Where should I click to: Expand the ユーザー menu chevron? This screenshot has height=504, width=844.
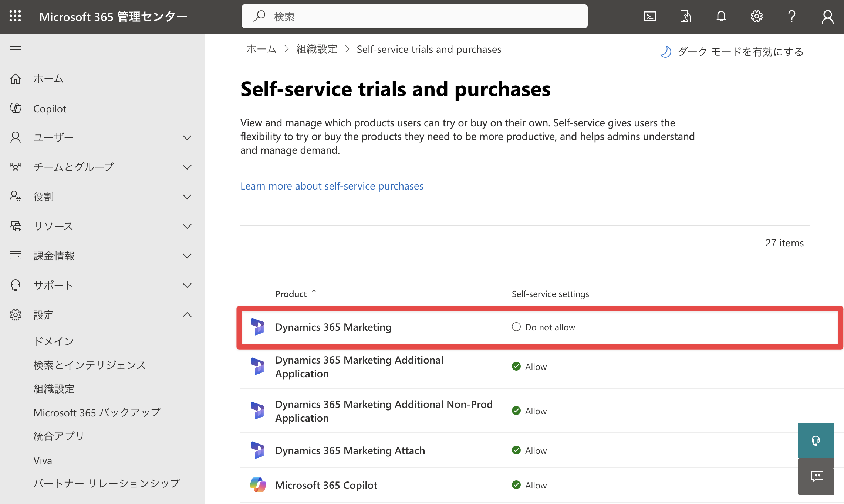pyautogui.click(x=187, y=137)
